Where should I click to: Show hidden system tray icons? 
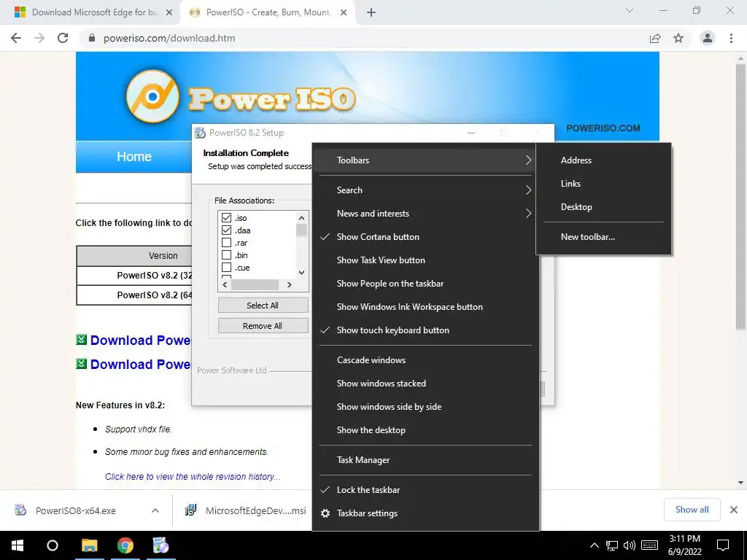(x=594, y=545)
